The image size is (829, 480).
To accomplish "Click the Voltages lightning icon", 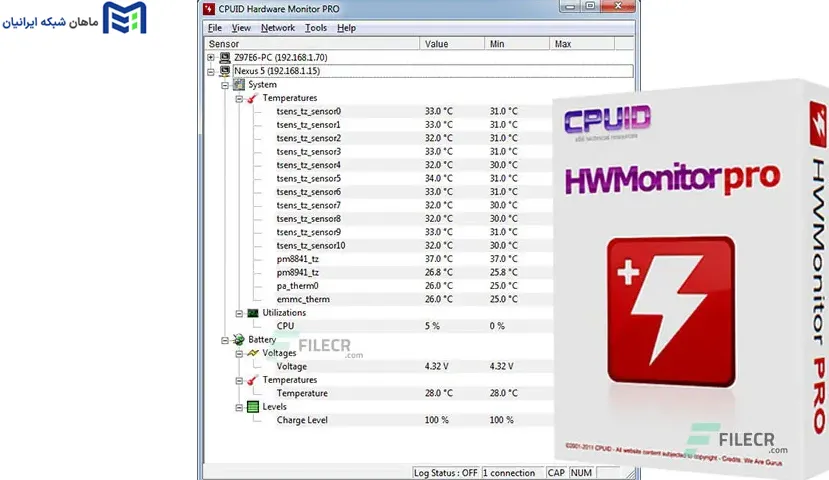I will coord(253,353).
